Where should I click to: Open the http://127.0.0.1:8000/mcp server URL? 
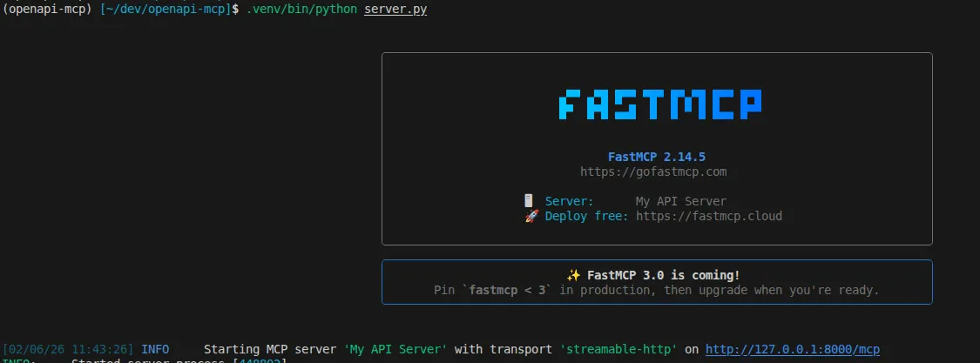[x=793, y=349]
